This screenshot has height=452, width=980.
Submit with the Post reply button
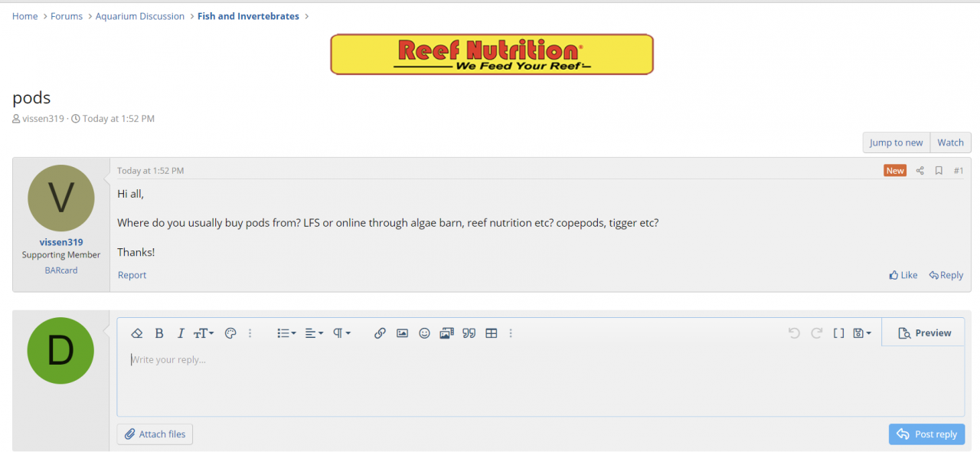926,434
